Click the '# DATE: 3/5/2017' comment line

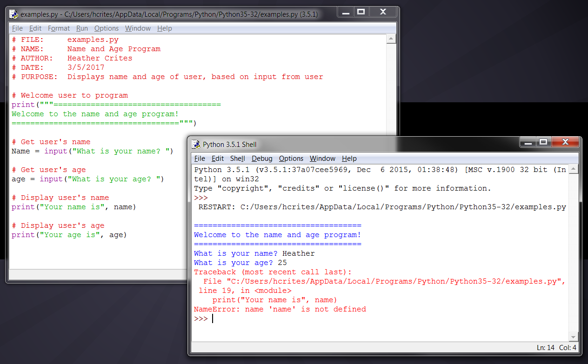coord(58,67)
